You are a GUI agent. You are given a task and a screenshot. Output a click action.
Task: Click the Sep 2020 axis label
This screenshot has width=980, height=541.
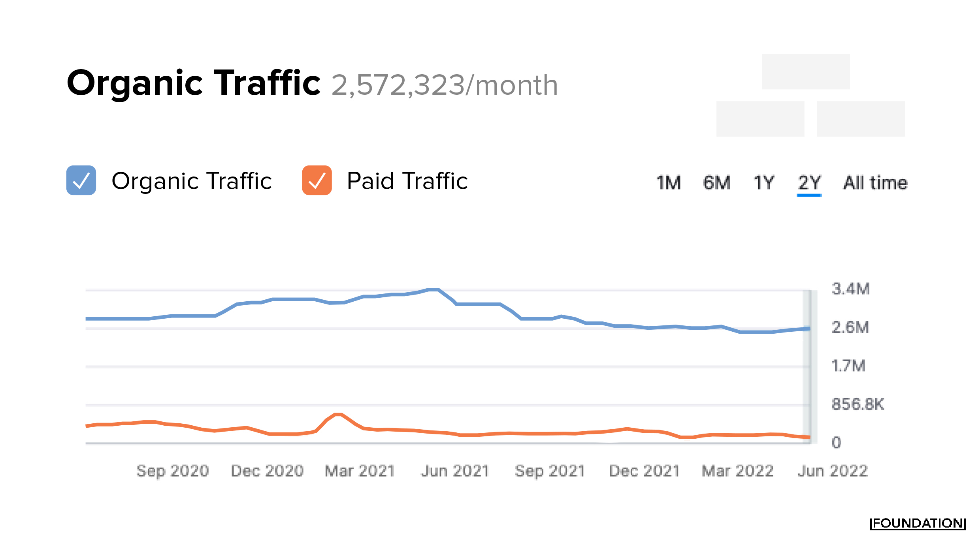173,471
